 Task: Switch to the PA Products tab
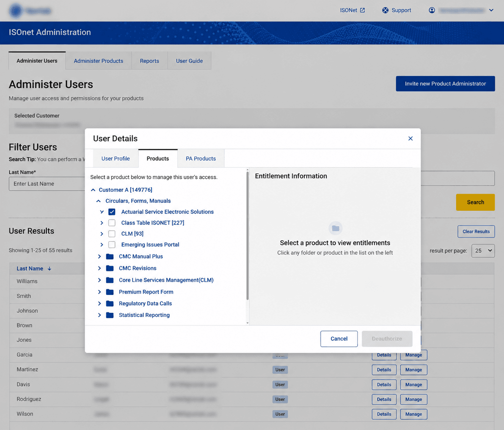click(x=201, y=158)
